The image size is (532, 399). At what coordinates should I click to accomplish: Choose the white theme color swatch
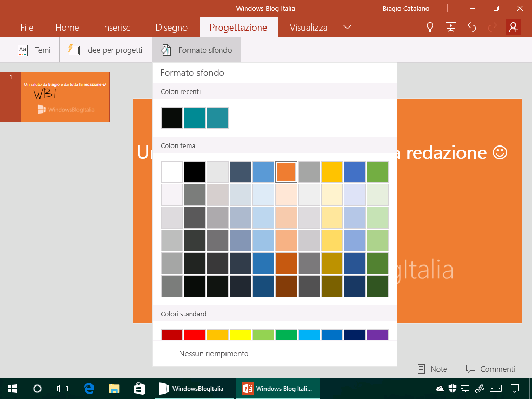(172, 171)
